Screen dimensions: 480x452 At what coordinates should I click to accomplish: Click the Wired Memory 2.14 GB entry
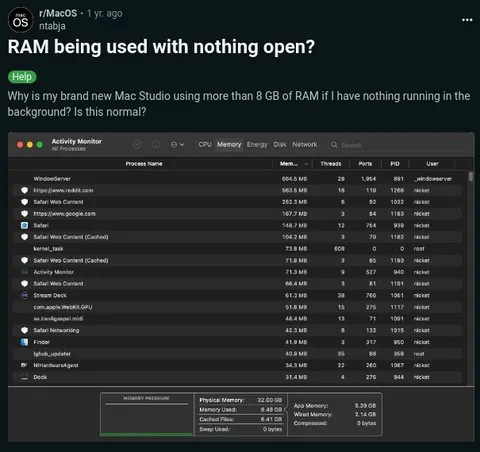pyautogui.click(x=335, y=414)
